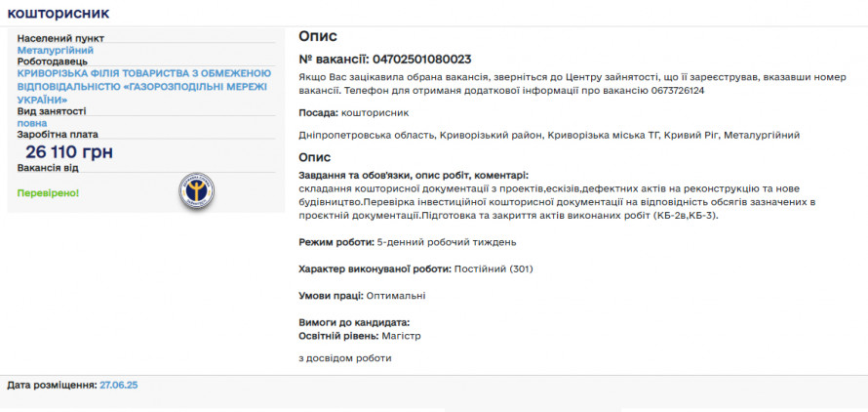Open the Металургійний locality link
The width and height of the screenshot is (868, 412).
click(x=55, y=50)
